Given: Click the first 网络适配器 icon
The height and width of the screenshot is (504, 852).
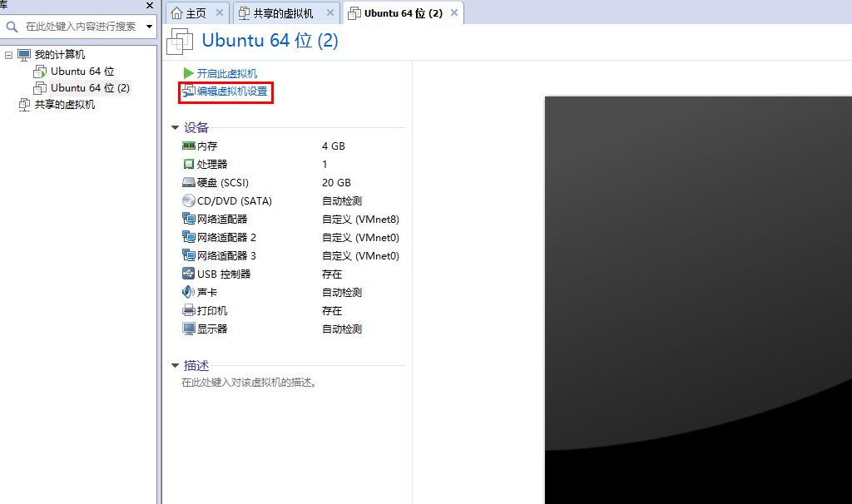Looking at the screenshot, I should 189,219.
